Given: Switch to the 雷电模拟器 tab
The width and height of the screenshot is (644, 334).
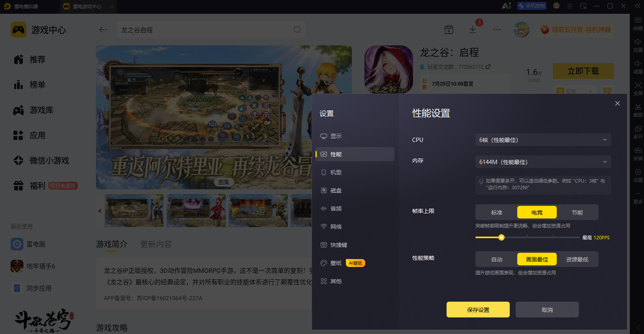Looking at the screenshot, I should pyautogui.click(x=26, y=6).
